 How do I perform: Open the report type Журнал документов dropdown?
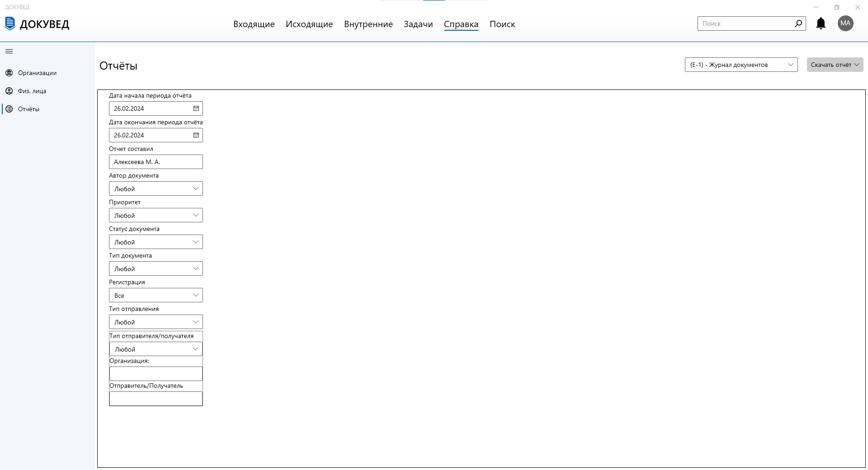tap(741, 65)
